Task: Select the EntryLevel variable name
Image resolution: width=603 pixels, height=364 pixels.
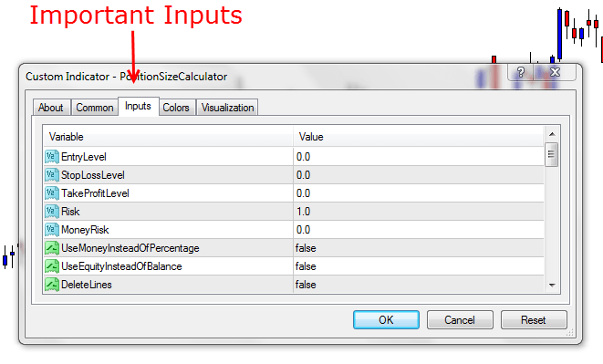Action: pyautogui.click(x=84, y=157)
